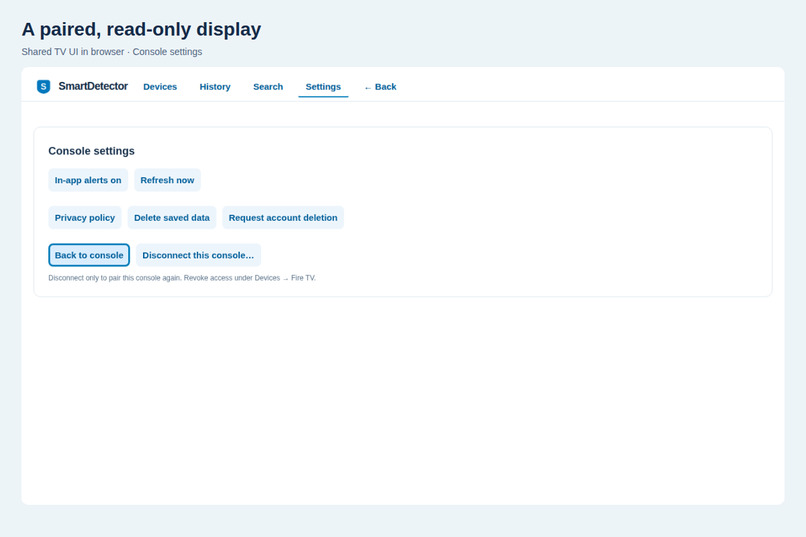
Task: Click Refresh now
Action: pyautogui.click(x=167, y=180)
